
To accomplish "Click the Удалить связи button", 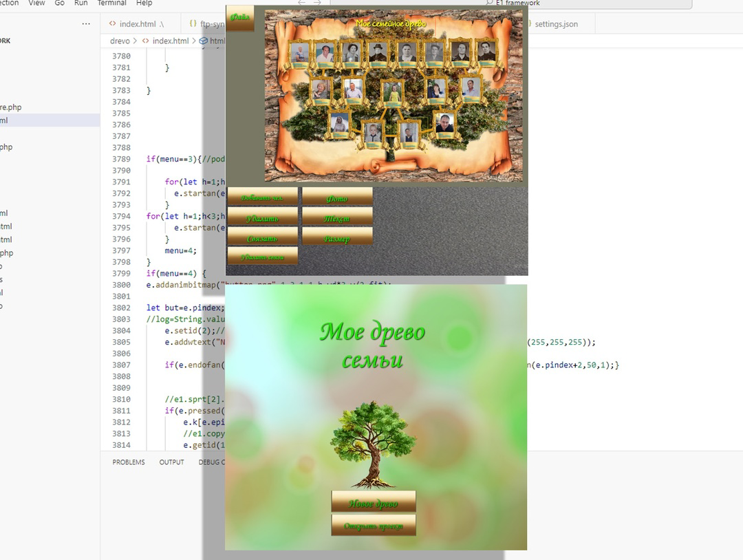I will coord(263,257).
